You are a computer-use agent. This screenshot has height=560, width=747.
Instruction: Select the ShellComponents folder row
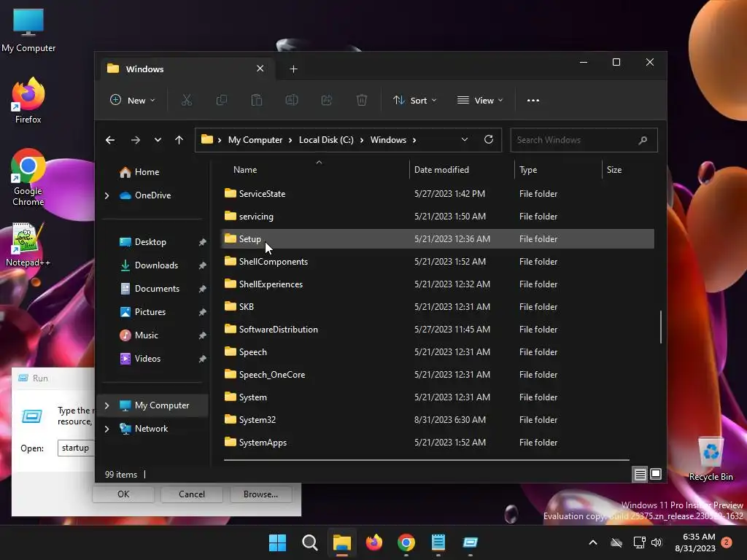pos(438,262)
